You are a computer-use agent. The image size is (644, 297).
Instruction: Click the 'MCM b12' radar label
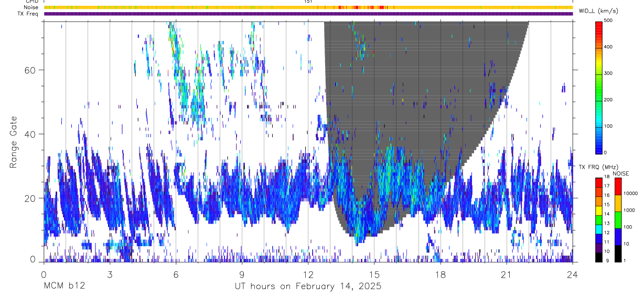pyautogui.click(x=64, y=287)
